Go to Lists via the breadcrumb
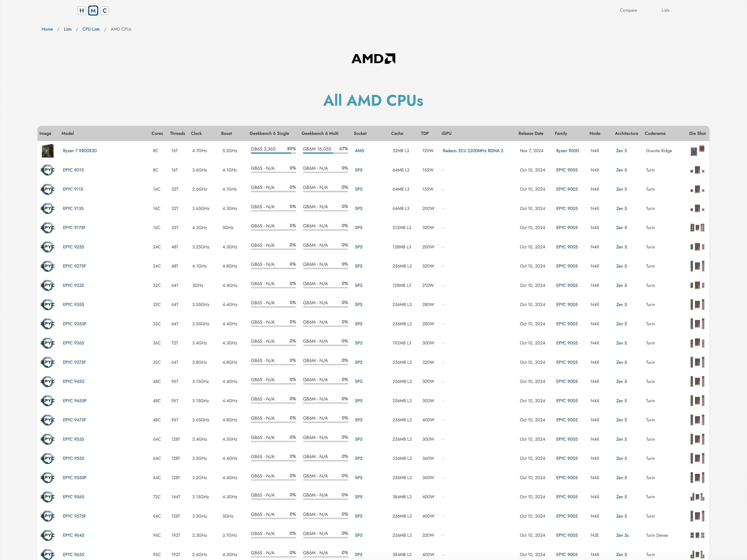747x560 pixels. pyautogui.click(x=68, y=29)
